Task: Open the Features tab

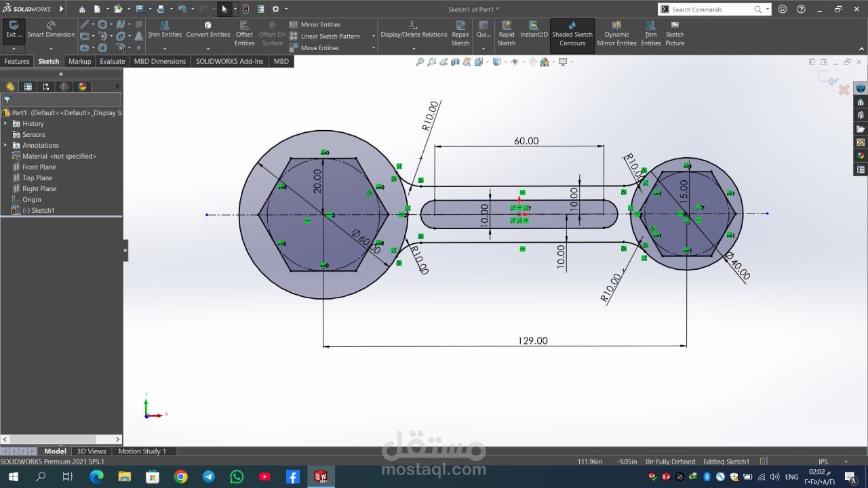Action: click(17, 61)
